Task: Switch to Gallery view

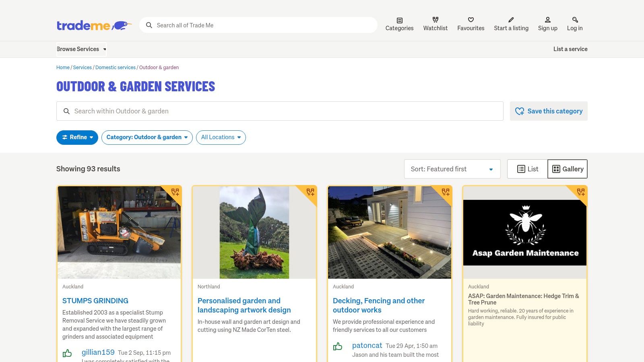Action: click(567, 169)
